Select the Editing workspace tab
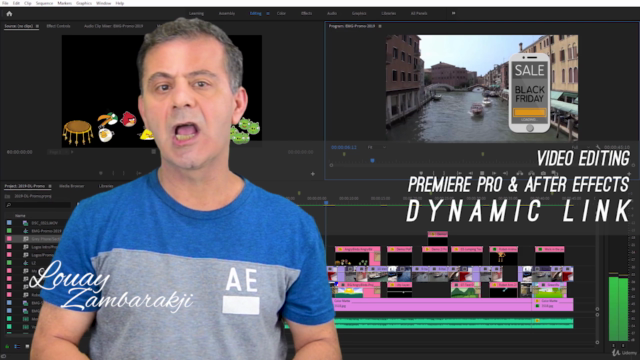The image size is (640, 360). 256,13
